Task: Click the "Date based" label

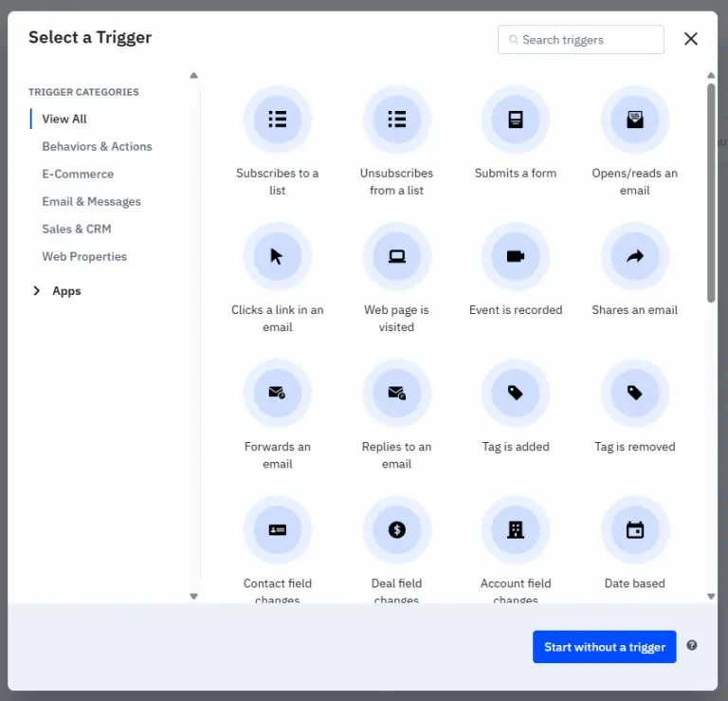Action: pos(635,583)
